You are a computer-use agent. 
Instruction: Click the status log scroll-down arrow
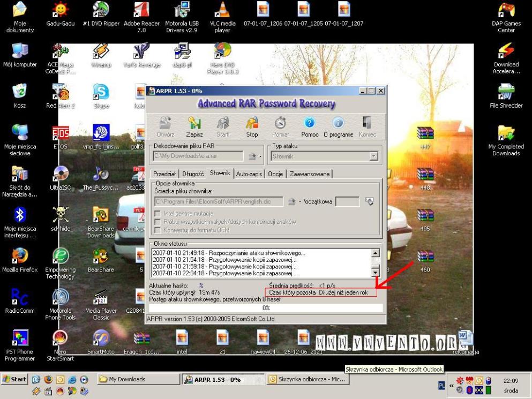point(375,273)
